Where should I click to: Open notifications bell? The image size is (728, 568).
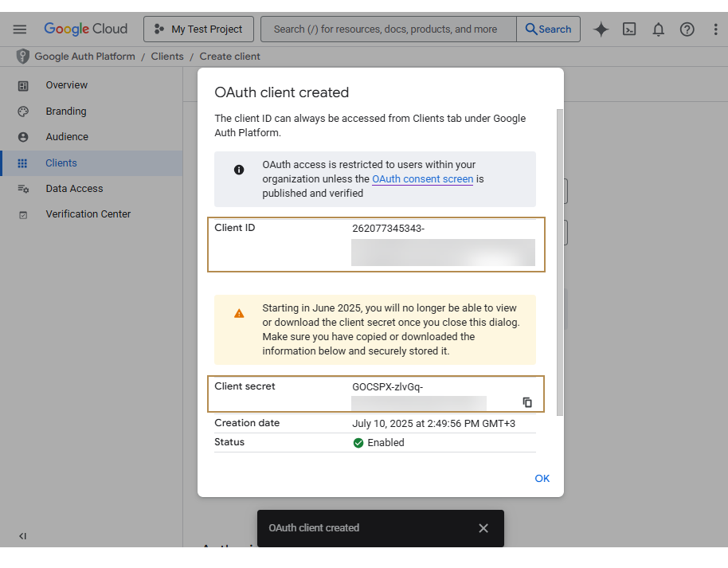pos(659,29)
